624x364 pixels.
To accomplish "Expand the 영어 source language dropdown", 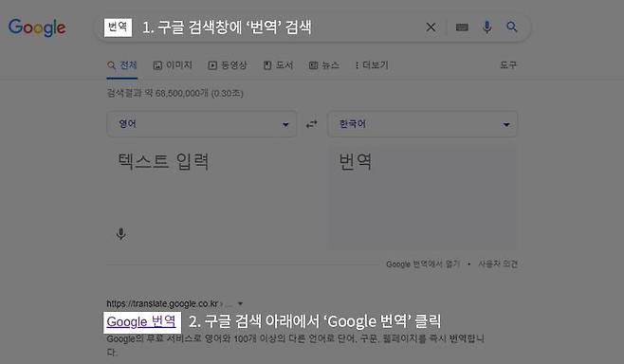I will (202, 124).
